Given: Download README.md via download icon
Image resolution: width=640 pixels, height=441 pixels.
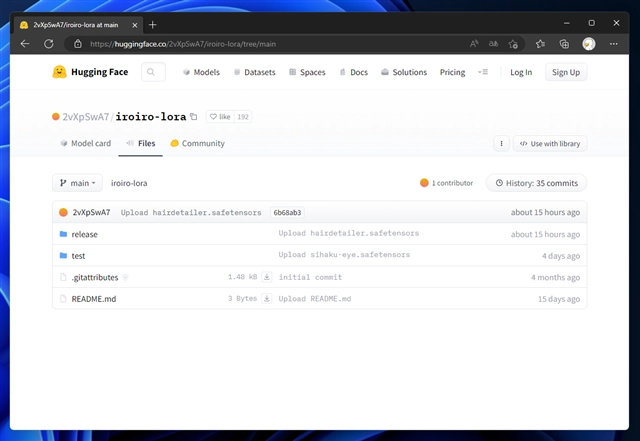Looking at the screenshot, I should 267,298.
